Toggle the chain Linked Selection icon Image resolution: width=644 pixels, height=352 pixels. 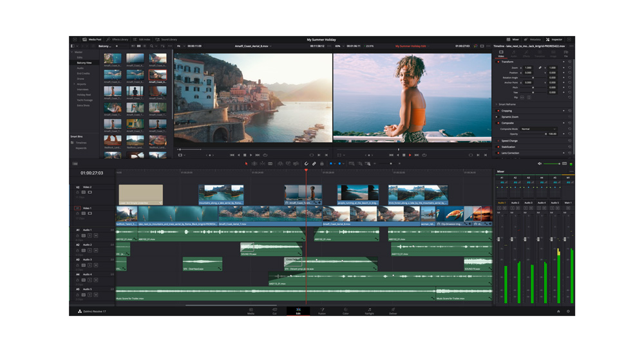314,164
